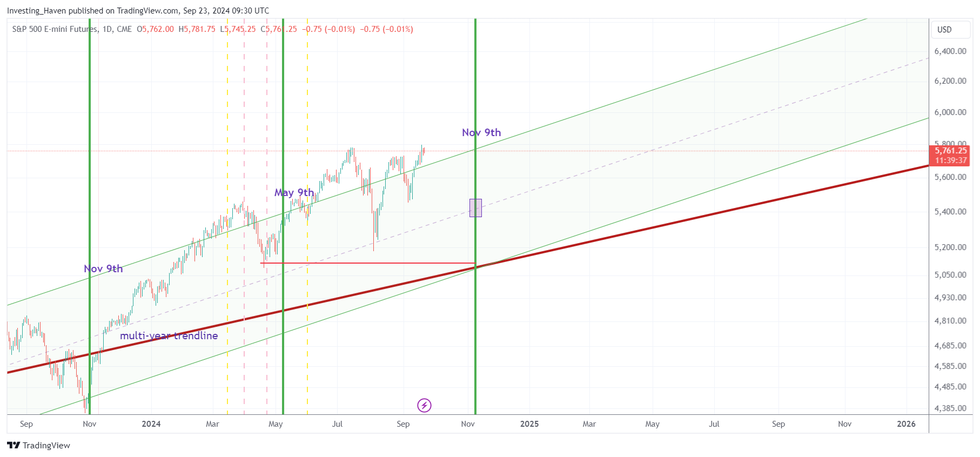Click the 5,200.00 price axis label
Viewport: 980px width, 457px height.
950,247
